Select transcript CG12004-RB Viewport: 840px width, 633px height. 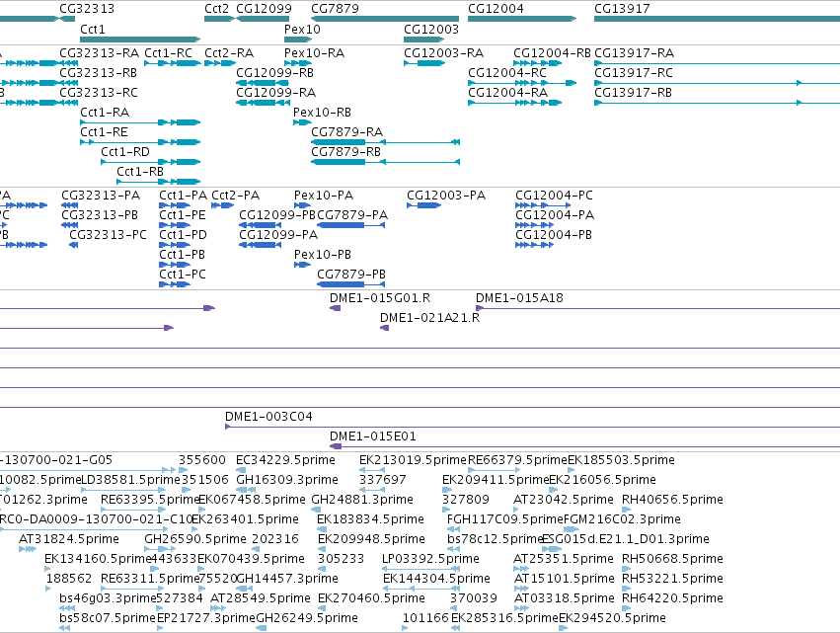pyautogui.click(x=552, y=53)
